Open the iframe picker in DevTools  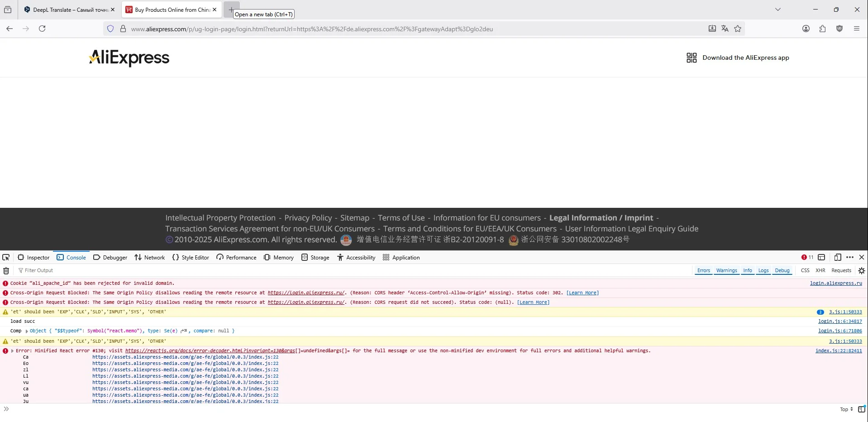pyautogui.click(x=821, y=257)
